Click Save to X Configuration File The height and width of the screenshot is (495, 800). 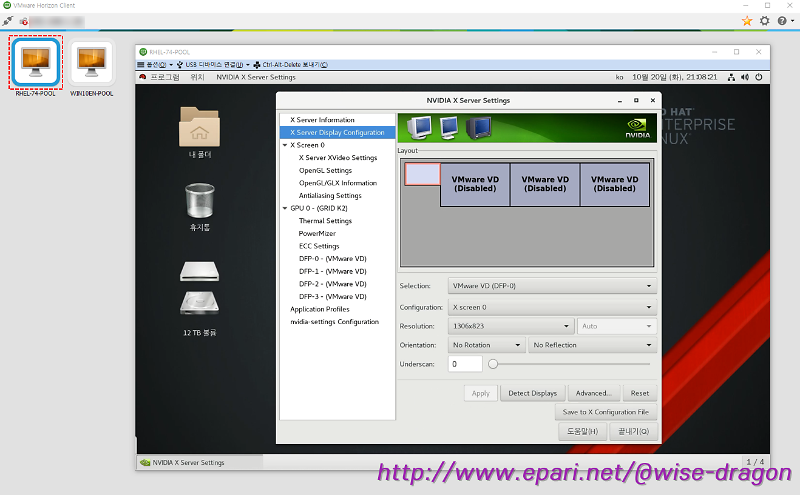606,412
